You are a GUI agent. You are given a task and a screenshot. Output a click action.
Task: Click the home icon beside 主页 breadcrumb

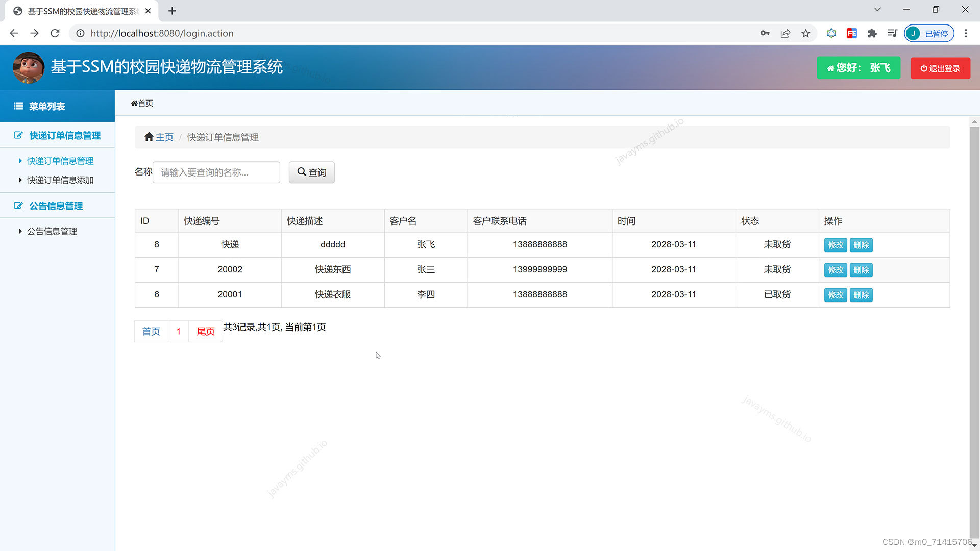(149, 137)
